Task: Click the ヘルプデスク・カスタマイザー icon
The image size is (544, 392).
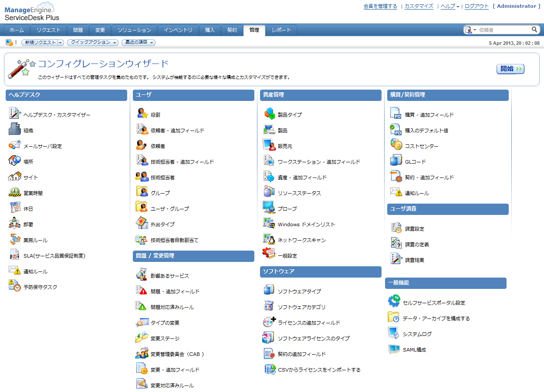Action: pyautogui.click(x=15, y=114)
